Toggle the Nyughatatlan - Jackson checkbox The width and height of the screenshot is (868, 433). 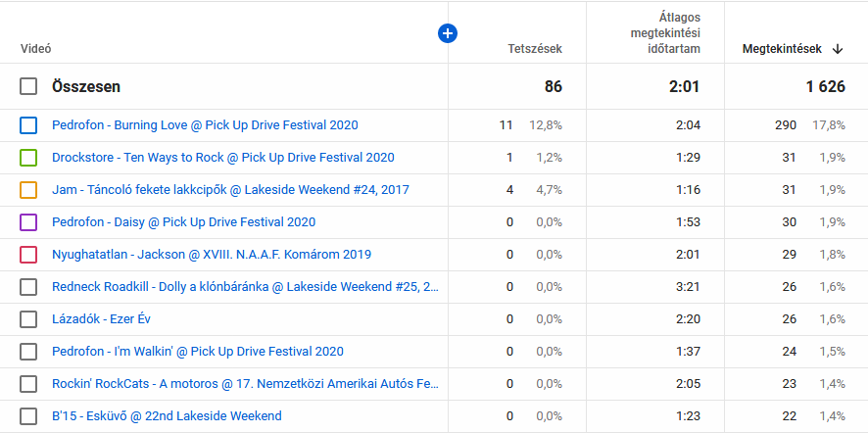28,255
